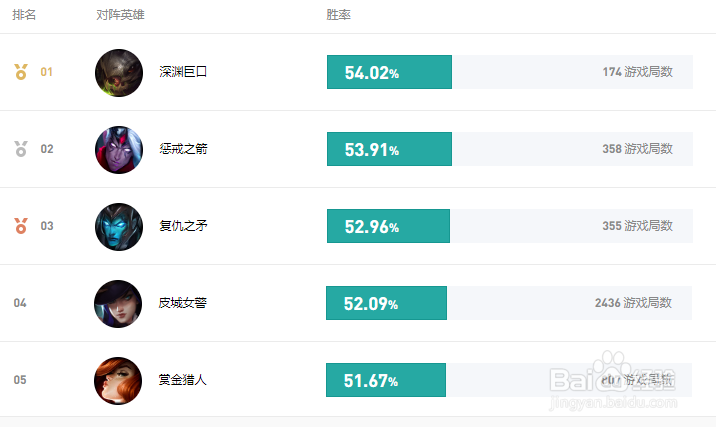Open the 惩戒之箭 champion name link
The height and width of the screenshot is (427, 716).
click(183, 149)
